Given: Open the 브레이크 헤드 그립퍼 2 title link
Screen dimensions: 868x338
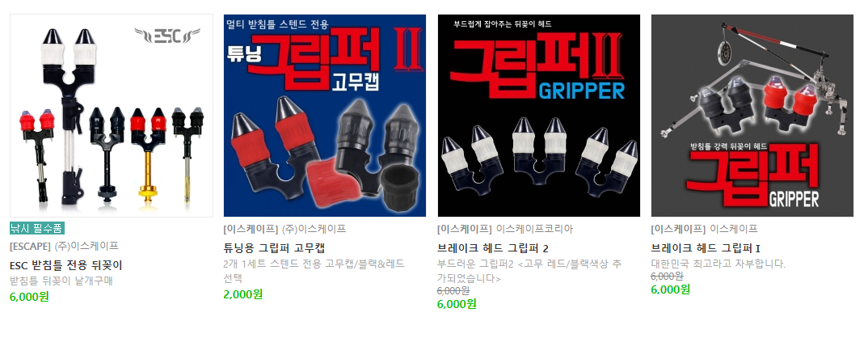Looking at the screenshot, I should [x=493, y=248].
